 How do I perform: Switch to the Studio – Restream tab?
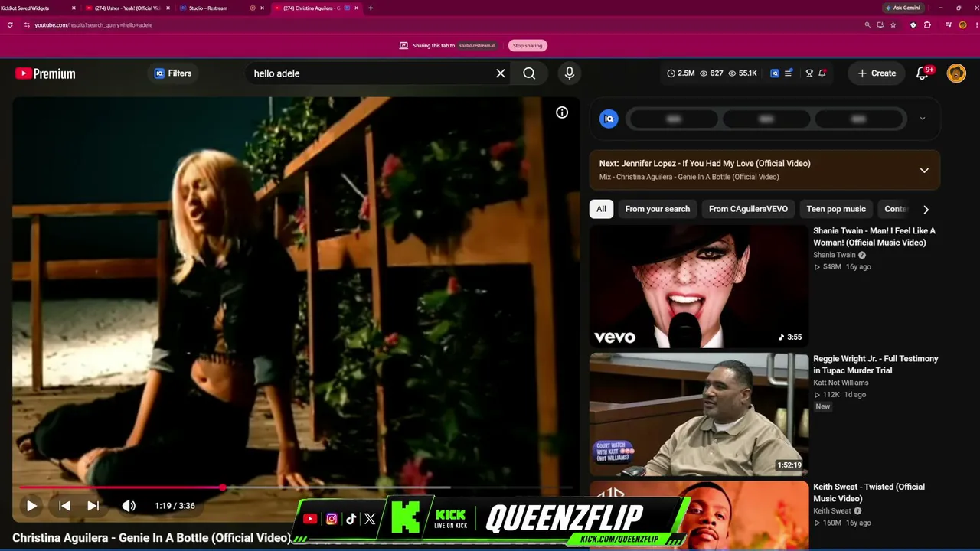[x=222, y=8]
